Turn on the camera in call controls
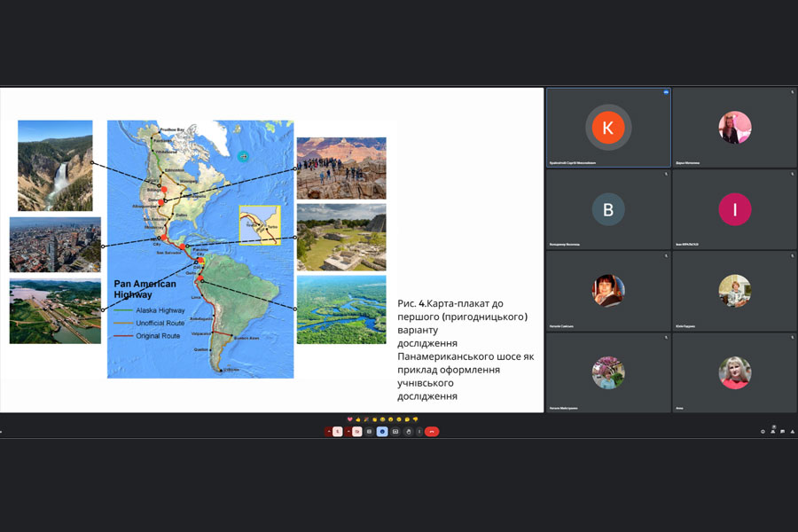The height and width of the screenshot is (532, 798). pyautogui.click(x=357, y=432)
